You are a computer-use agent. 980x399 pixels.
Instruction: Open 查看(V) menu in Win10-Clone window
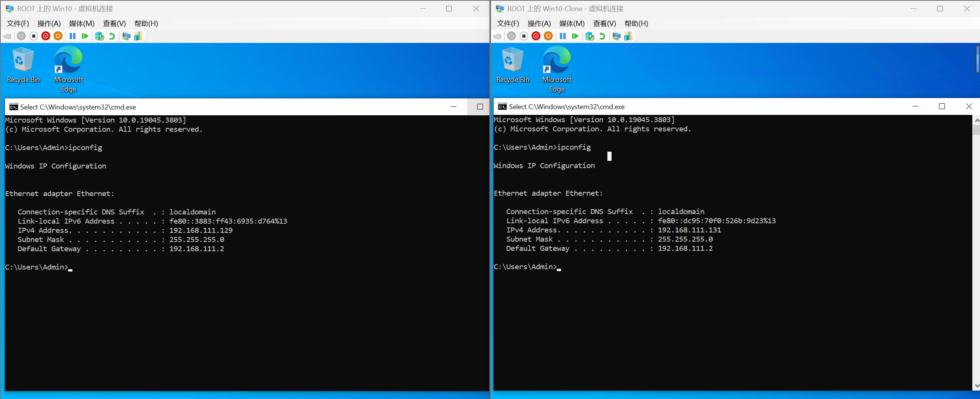click(x=604, y=23)
